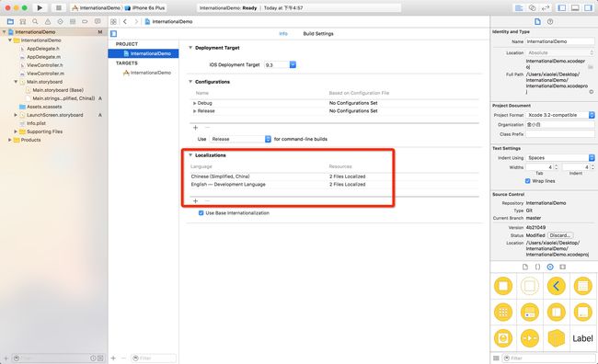Expand the Products group

pyautogui.click(x=10, y=140)
